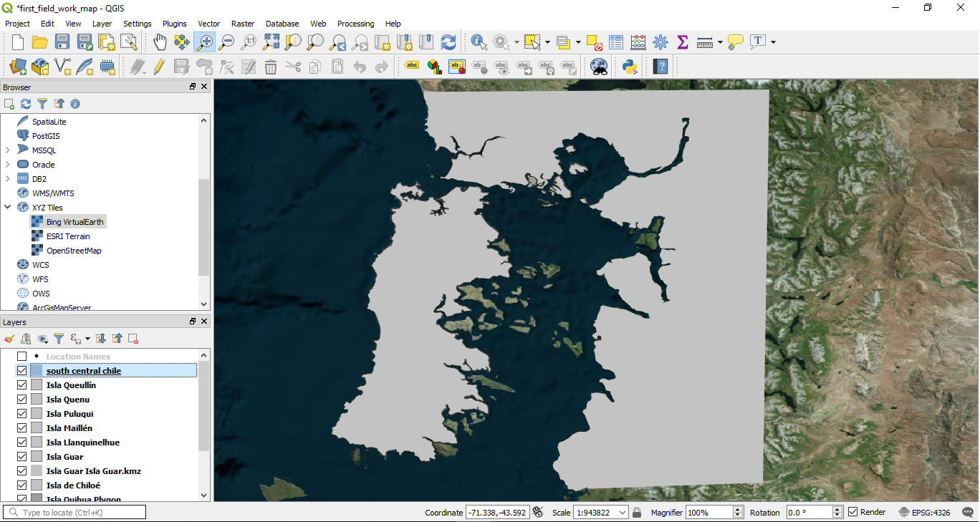Open the Text Annotation dropdown arrow
This screenshot has width=980, height=522.
[x=773, y=42]
